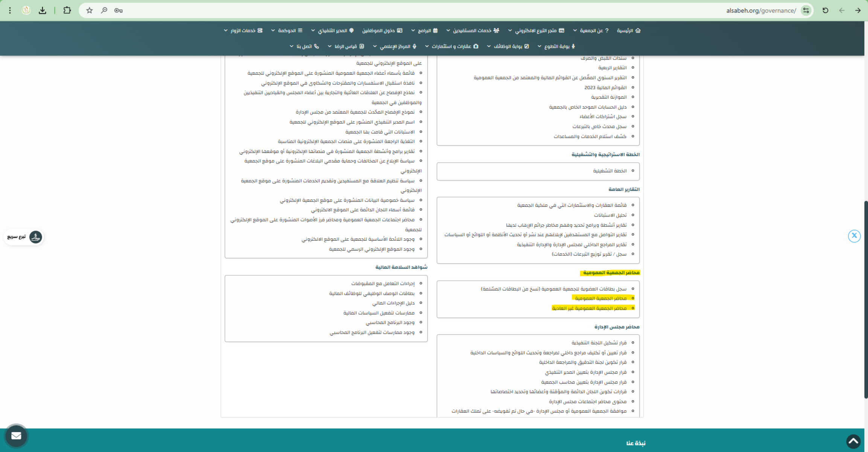
Task: Open the بطاقات الوصف الوظيفي للوظائف المالية link
Action: click(372, 293)
